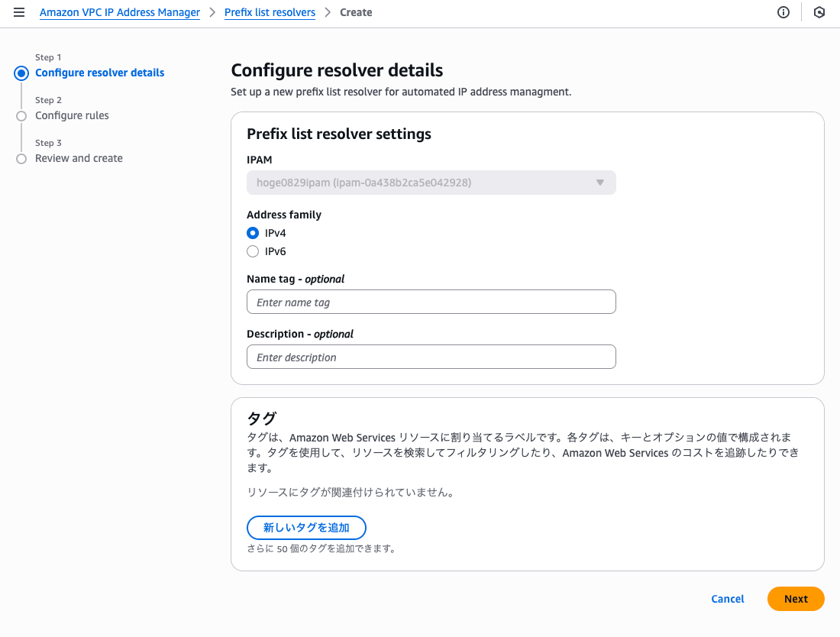The image size is (840, 637).
Task: Open Prefix list resolvers breadcrumb link
Action: point(270,12)
